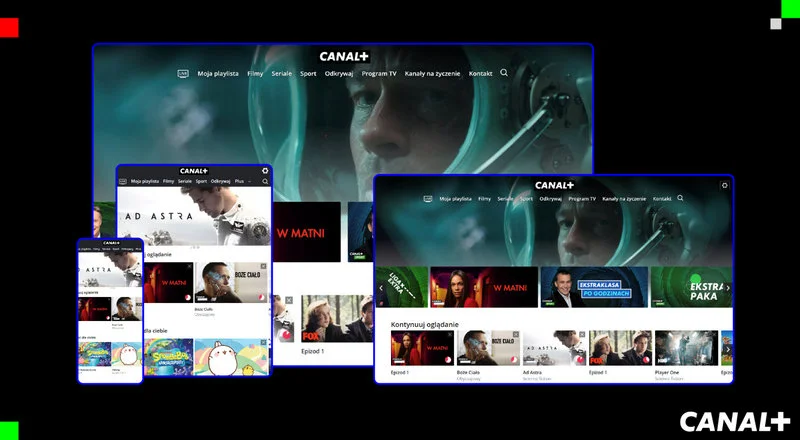Open live TV icon on large background screen
The image size is (800, 440).
pos(183,74)
